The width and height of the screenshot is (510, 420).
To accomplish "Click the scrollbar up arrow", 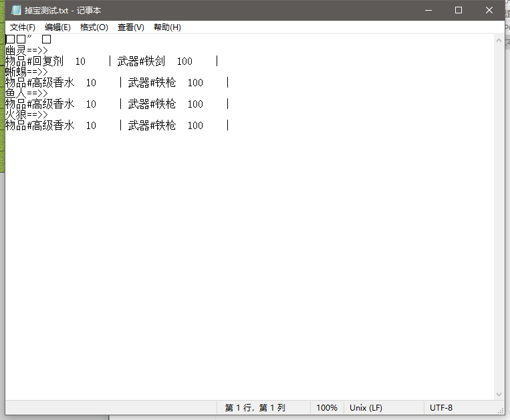I will 499,40.
